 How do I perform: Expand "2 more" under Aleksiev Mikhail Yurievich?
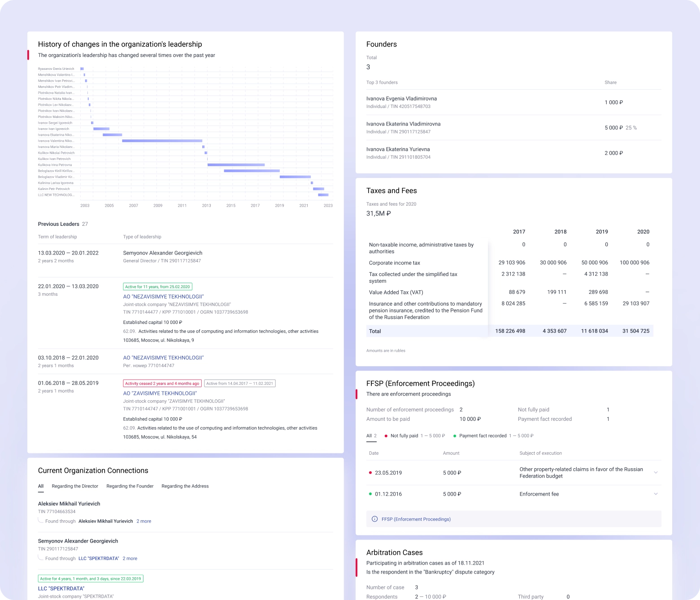click(x=143, y=521)
